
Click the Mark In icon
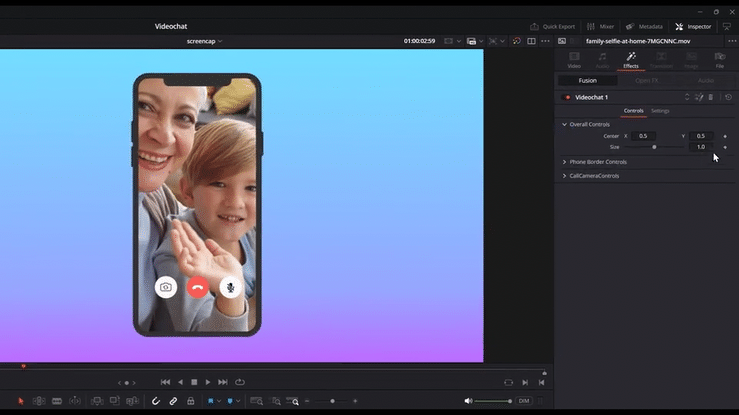(x=525, y=382)
